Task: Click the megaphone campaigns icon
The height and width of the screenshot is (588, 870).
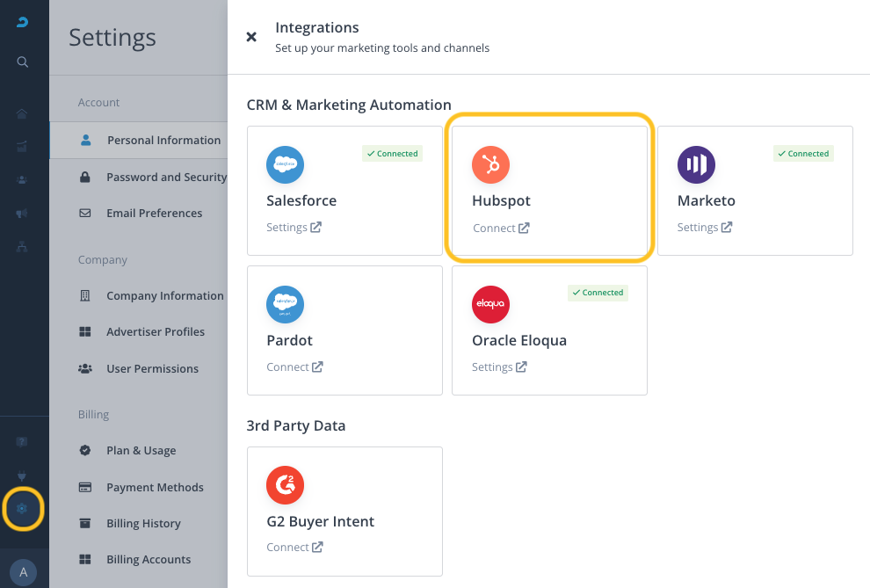Action: click(x=23, y=214)
